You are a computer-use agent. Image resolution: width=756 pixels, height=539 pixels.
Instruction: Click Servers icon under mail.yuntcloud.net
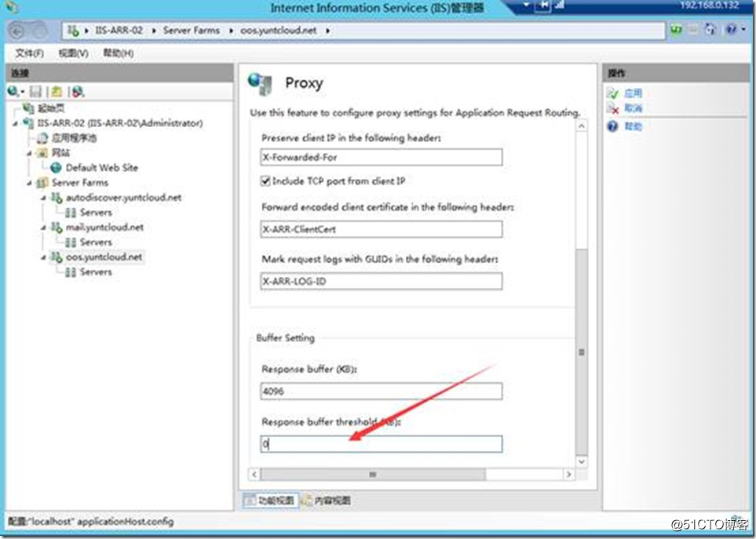point(71,242)
